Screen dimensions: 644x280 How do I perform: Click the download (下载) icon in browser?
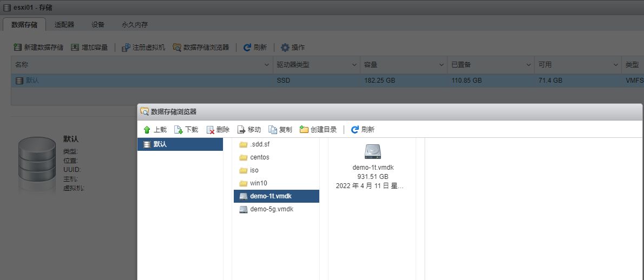178,130
